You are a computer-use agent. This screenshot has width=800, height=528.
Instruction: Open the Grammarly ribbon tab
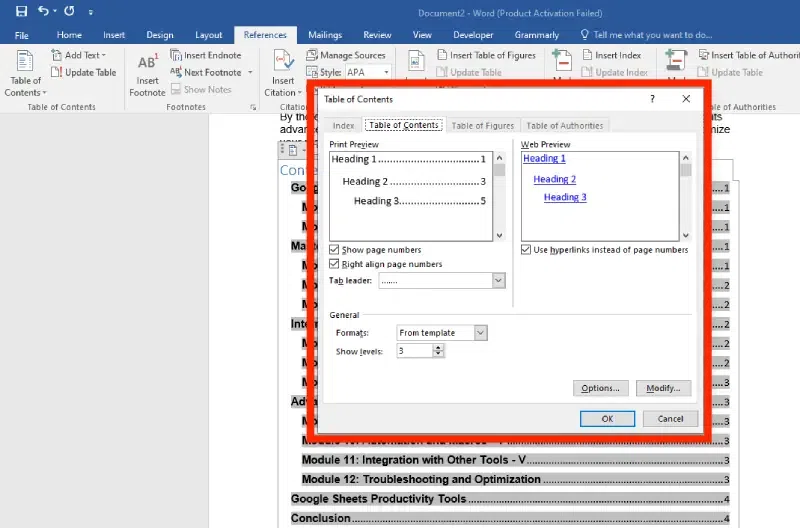537,35
